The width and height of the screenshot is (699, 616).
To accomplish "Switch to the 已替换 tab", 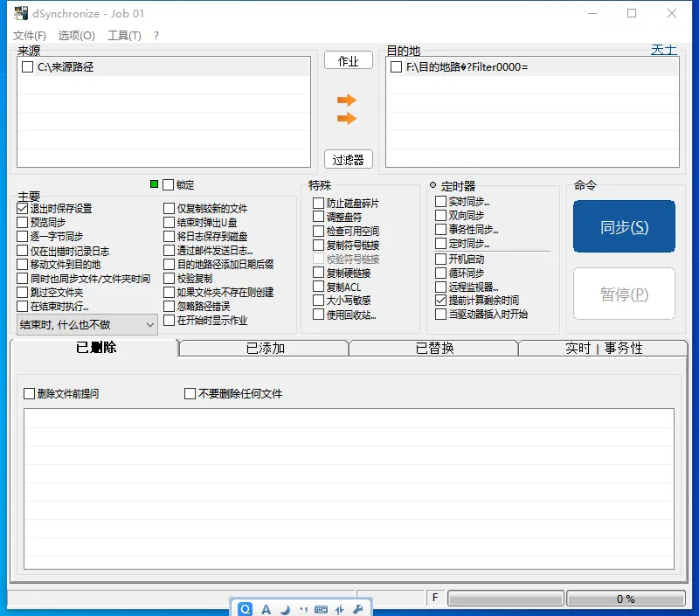I will pos(434,347).
